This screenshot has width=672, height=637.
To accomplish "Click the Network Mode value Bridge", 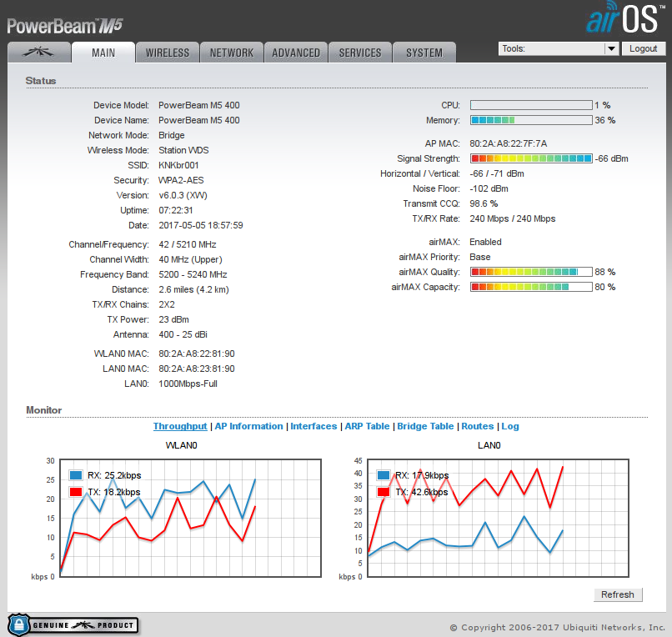I will point(172,135).
